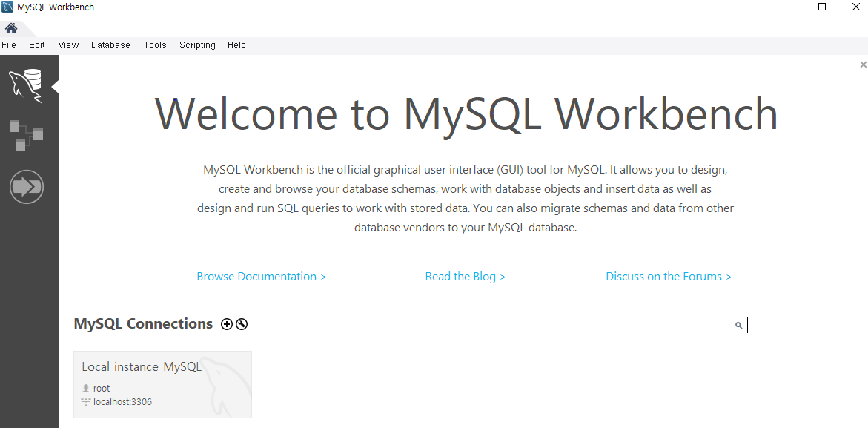868x428 pixels.
Task: Open the Home tab icon
Action: pos(11,28)
